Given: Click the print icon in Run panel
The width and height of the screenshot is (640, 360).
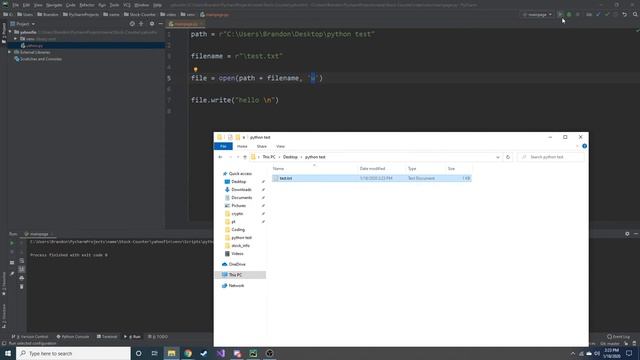Looking at the screenshot, I should click(22, 278).
